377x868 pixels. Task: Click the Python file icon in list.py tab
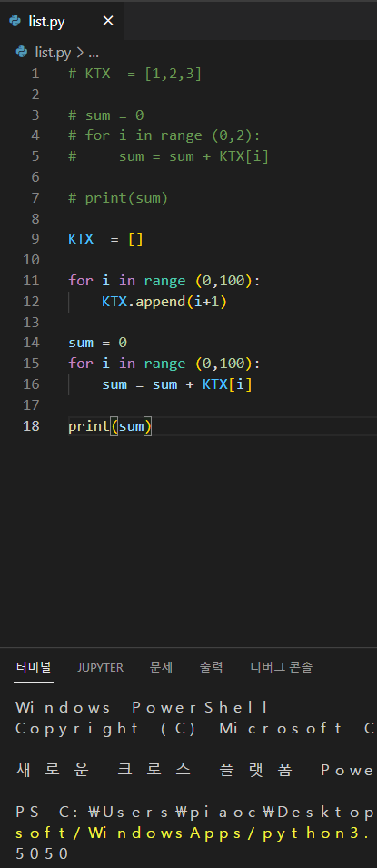pos(15,21)
